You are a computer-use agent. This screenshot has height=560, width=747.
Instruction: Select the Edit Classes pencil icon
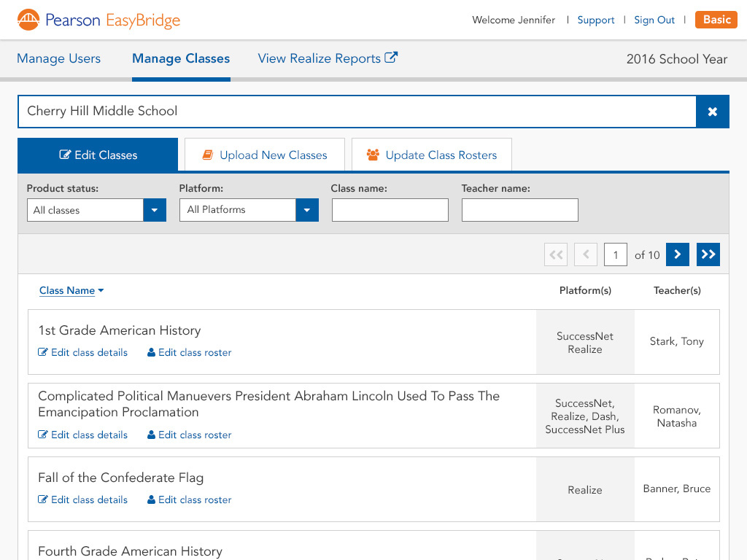[66, 155]
